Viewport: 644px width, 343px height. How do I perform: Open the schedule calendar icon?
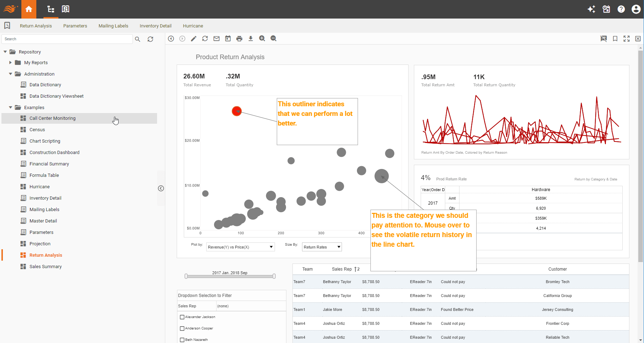click(228, 39)
